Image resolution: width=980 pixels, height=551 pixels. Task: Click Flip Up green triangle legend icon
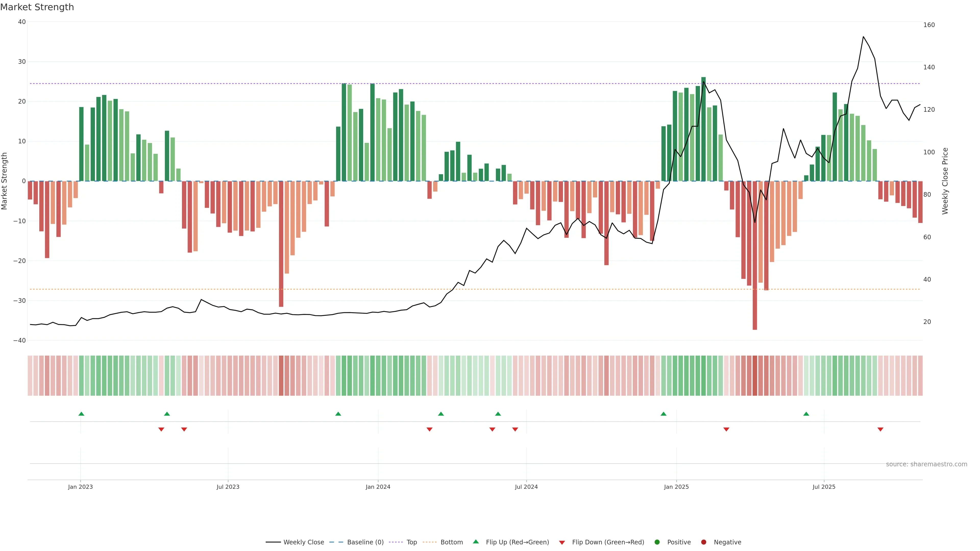[475, 542]
